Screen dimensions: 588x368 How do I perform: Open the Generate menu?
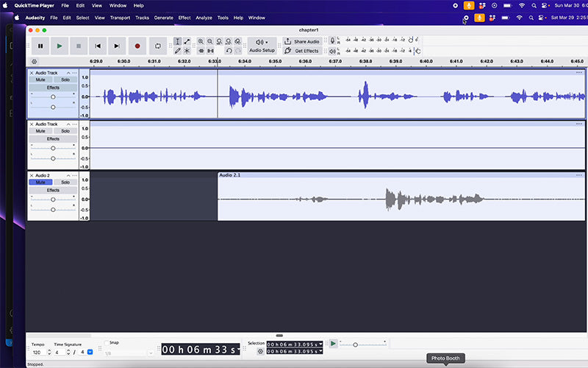(163, 17)
